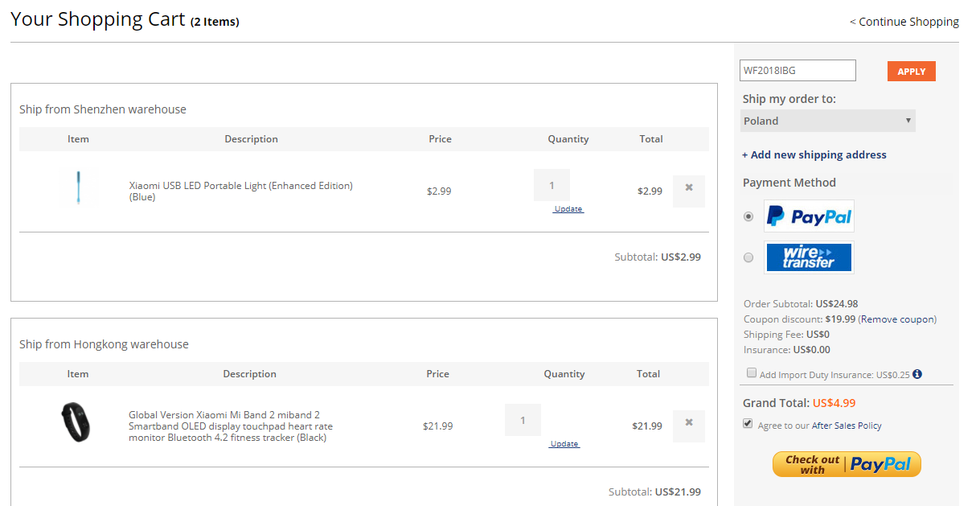
Task: Click the blue USB LED Light thumbnail
Action: point(79,187)
